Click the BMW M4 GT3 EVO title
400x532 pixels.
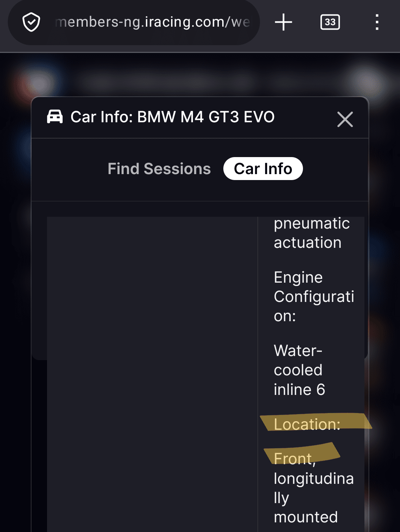click(206, 117)
